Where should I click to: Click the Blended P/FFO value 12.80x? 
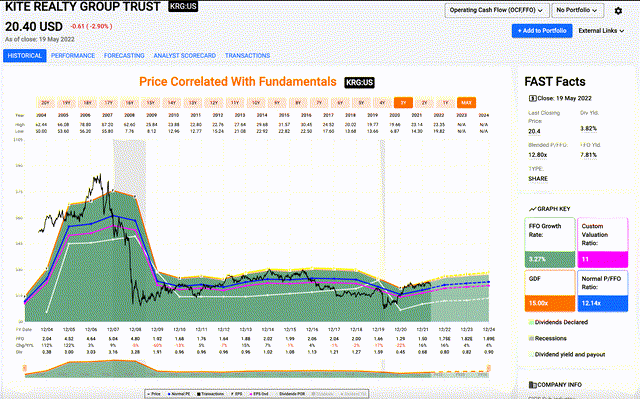tap(538, 155)
